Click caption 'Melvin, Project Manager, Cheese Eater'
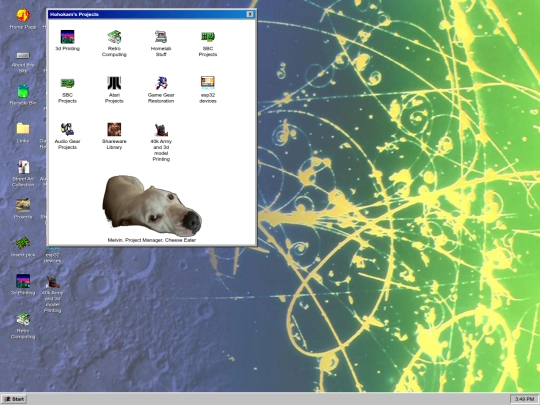Image resolution: width=540 pixels, height=405 pixels. [x=152, y=240]
